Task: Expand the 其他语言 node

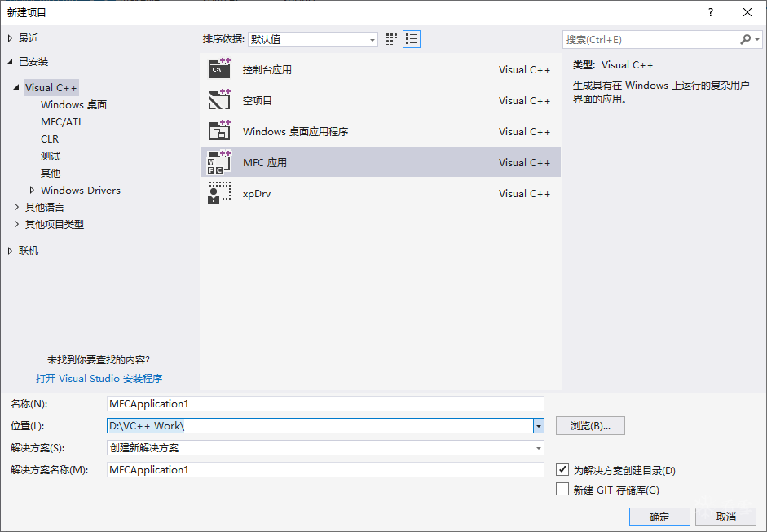Action: click(16, 207)
